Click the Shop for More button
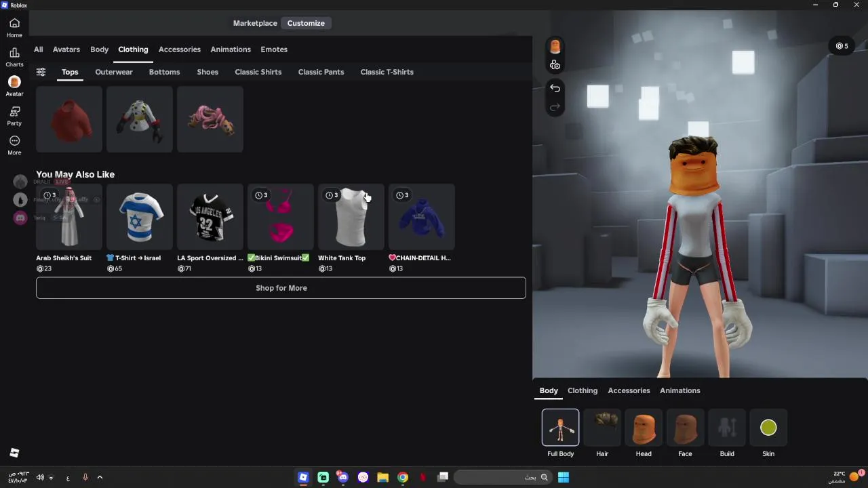Screen dimensions: 868x488 pos(281,288)
